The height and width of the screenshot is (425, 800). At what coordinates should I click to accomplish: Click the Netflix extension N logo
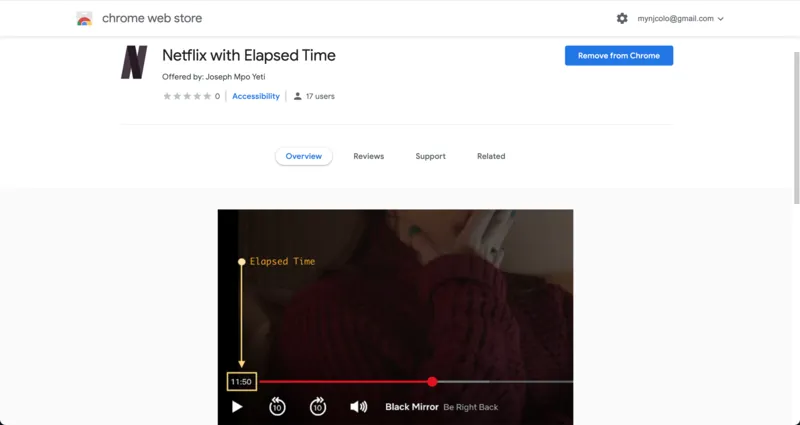[x=134, y=62]
